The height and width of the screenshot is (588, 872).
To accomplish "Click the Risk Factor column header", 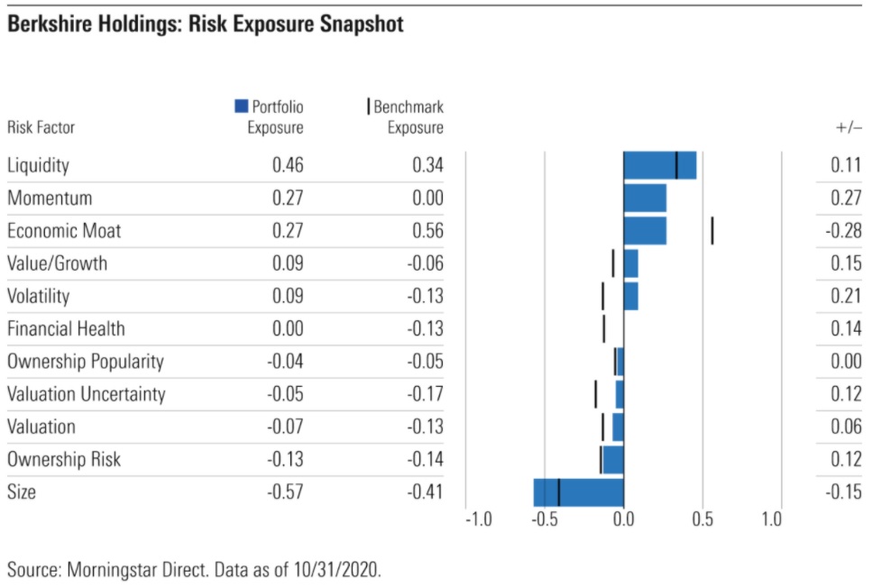I will [41, 127].
